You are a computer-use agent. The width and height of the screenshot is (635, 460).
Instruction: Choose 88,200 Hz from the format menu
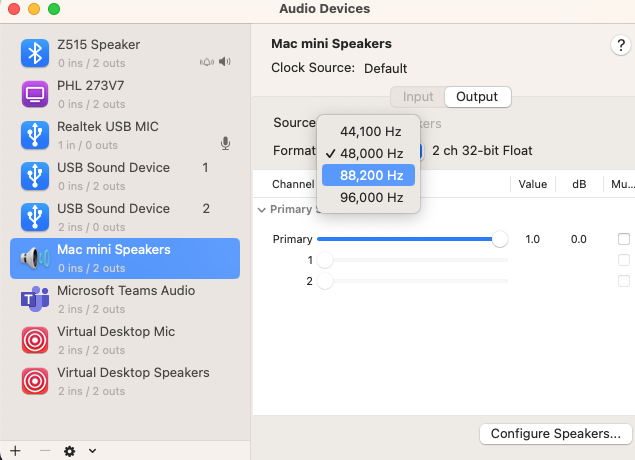369,175
